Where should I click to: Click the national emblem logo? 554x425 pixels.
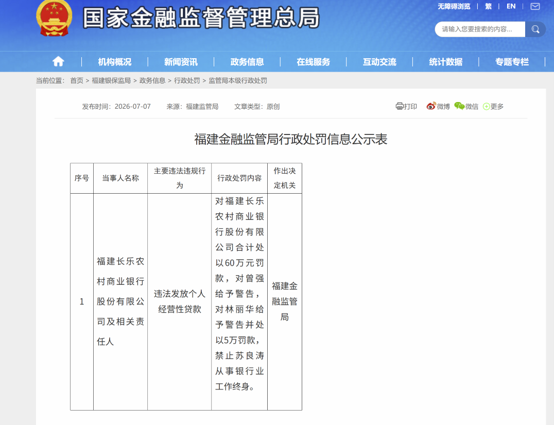click(x=54, y=18)
